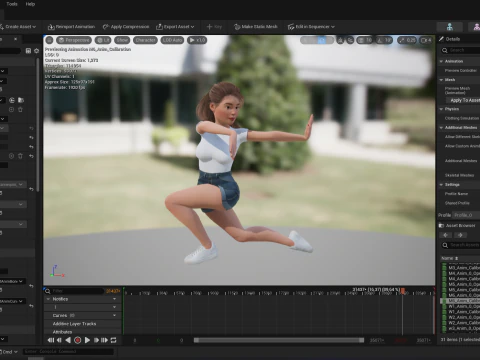480x360 pixels.
Task: Click Make Static Mesh
Action: pos(256,27)
